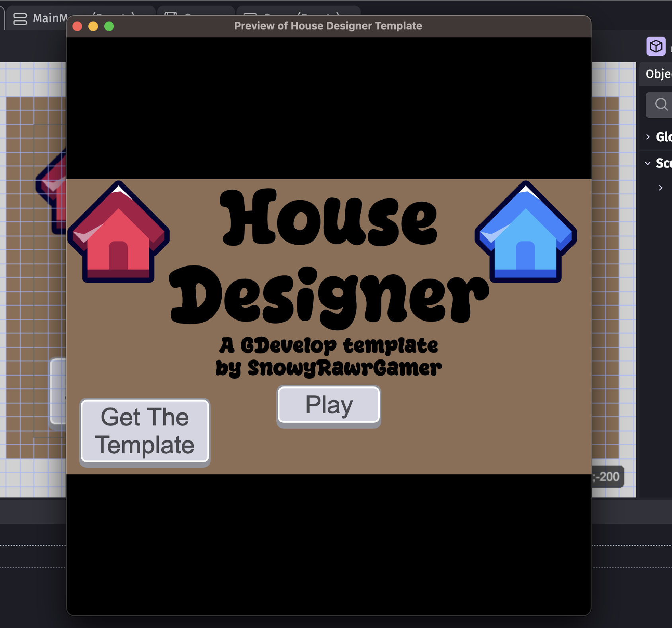
Task: Collapse the Scene objects section
Action: pyautogui.click(x=648, y=163)
